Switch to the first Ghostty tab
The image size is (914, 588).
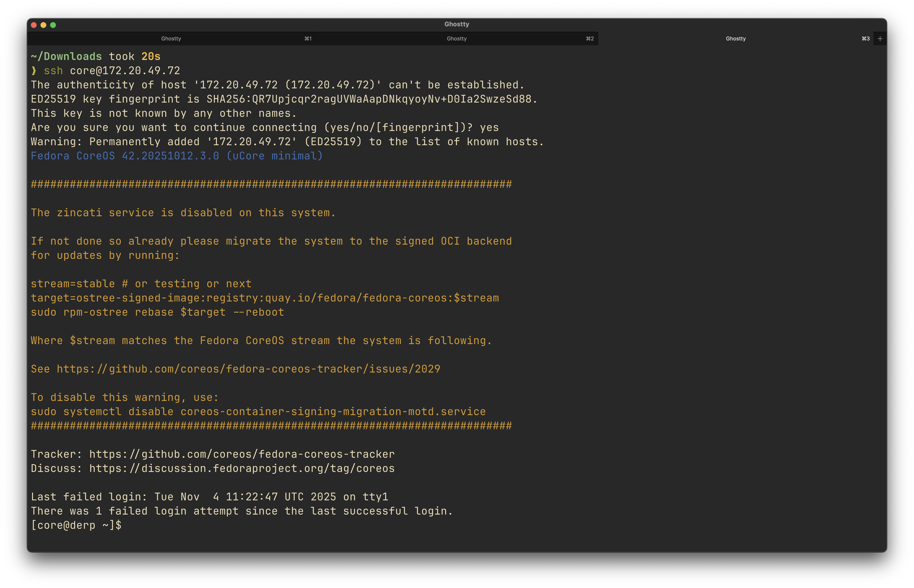[171, 39]
